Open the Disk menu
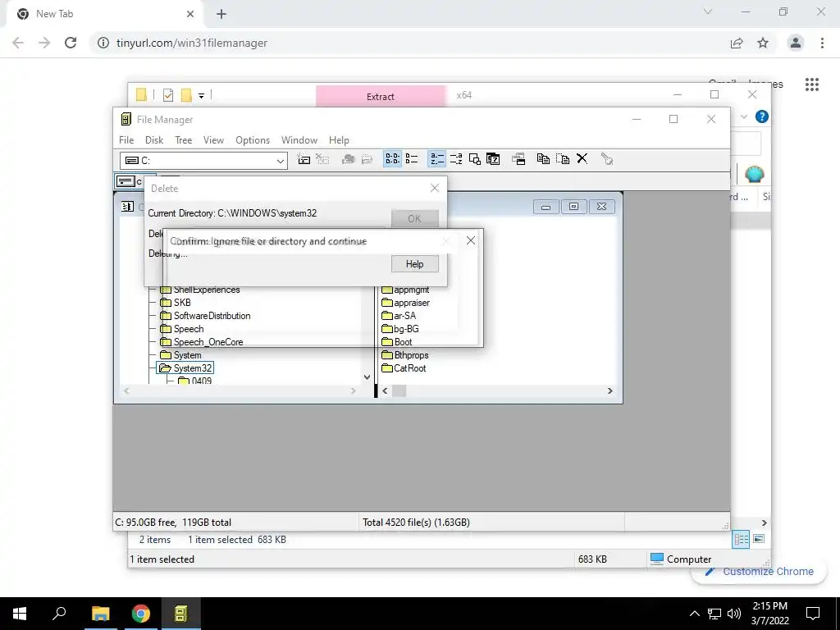Viewport: 840px width, 630px height. pyautogui.click(x=154, y=139)
